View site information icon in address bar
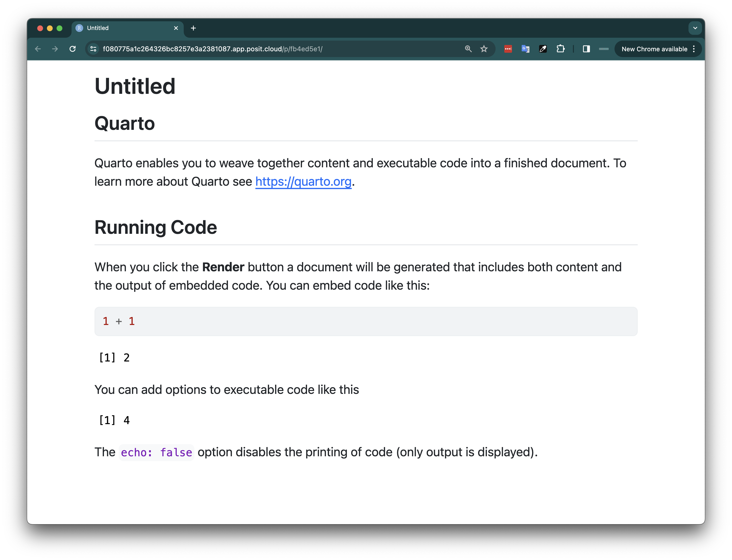Screen dimensions: 732x560 (x=94, y=49)
